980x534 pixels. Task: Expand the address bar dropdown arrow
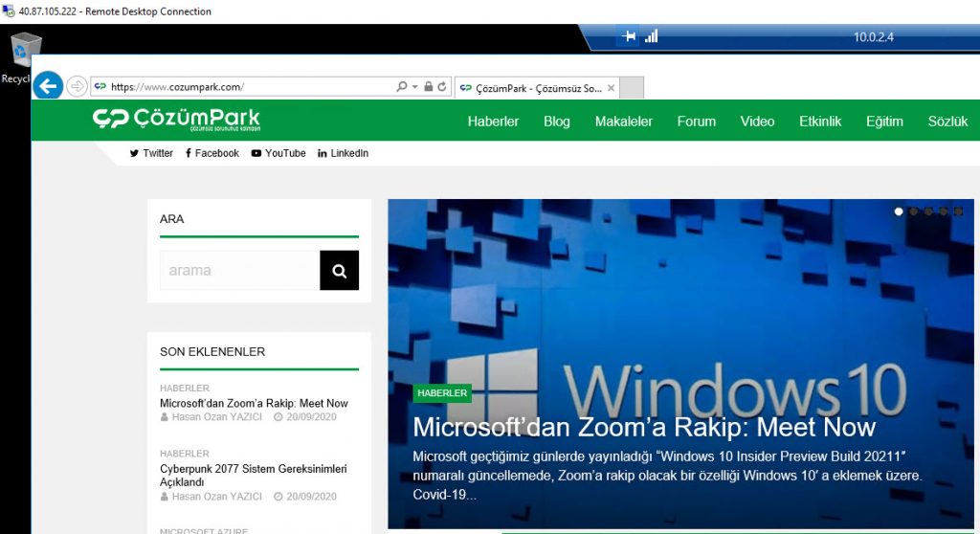coord(414,87)
